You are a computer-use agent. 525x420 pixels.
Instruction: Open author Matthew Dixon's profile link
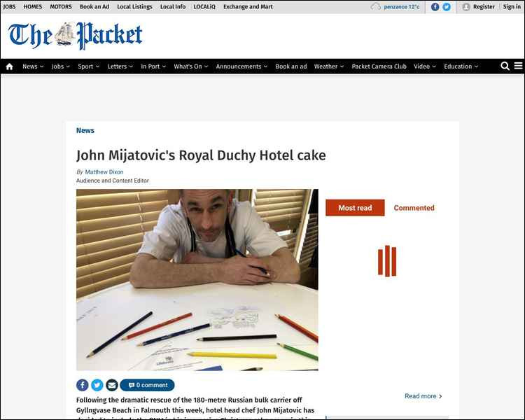pos(104,171)
